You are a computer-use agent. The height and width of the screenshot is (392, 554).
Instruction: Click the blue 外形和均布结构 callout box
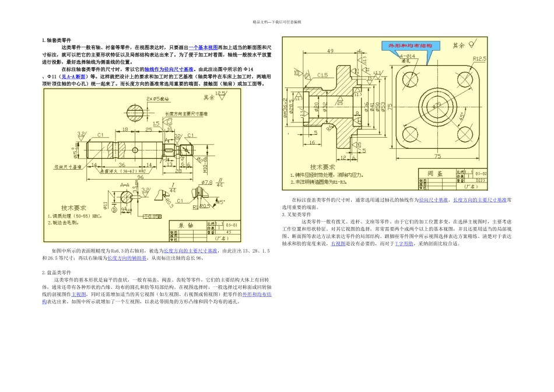[x=411, y=45]
